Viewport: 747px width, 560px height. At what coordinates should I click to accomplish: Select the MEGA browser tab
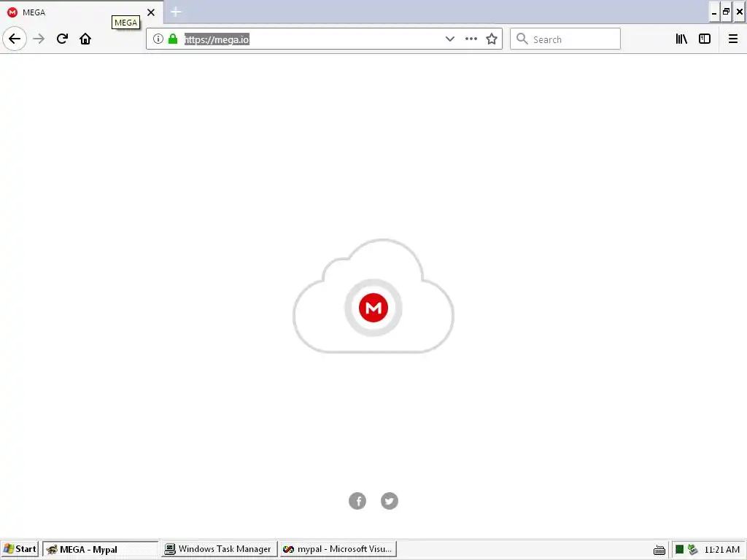tap(82, 12)
